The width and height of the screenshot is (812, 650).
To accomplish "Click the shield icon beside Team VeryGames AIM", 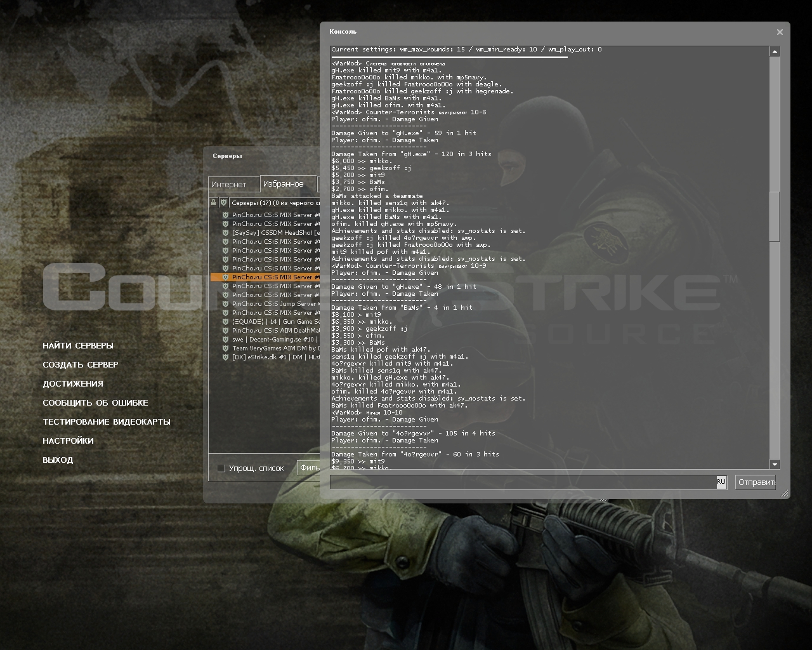I will pos(225,348).
